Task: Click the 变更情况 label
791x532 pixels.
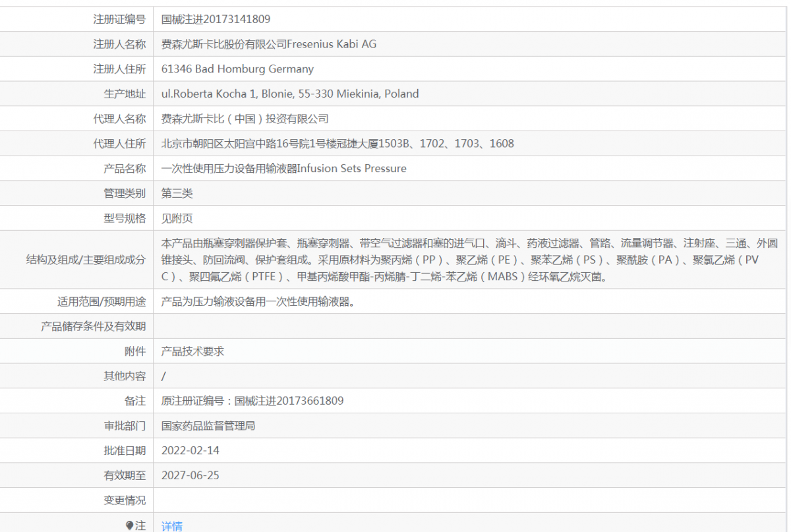Action: click(125, 500)
